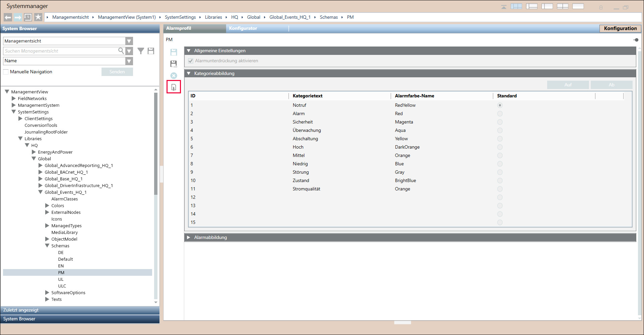Click the import icon highlighted in red
This screenshot has width=644, height=335.
pos(174,87)
